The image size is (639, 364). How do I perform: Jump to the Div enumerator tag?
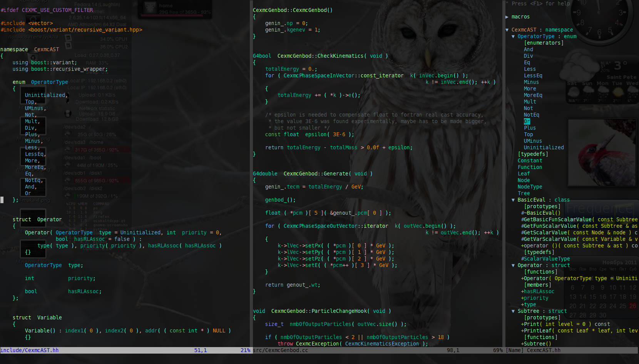point(529,56)
